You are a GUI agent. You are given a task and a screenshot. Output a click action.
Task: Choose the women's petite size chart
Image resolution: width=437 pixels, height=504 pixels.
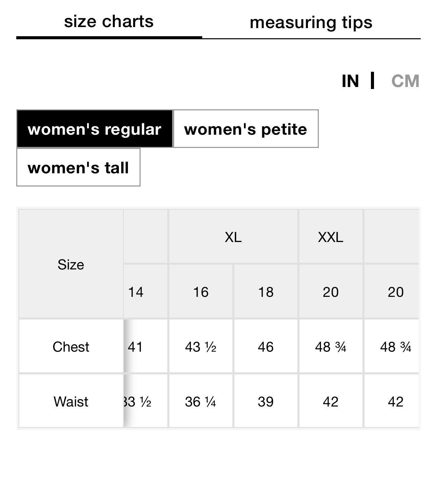point(246,129)
